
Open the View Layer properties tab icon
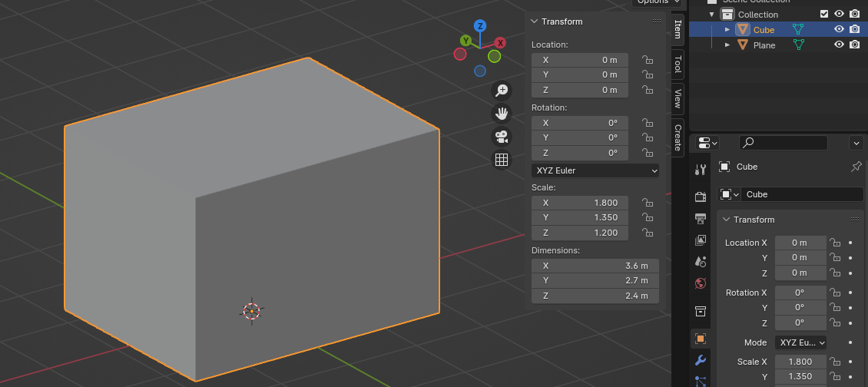pos(701,240)
